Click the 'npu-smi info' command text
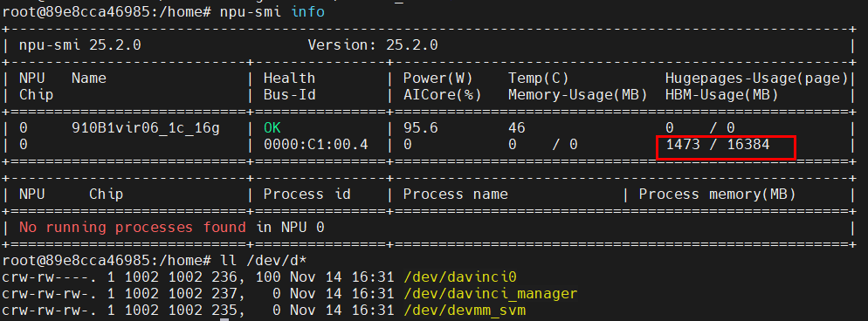Screen dimensions: 868x321 [x=272, y=11]
